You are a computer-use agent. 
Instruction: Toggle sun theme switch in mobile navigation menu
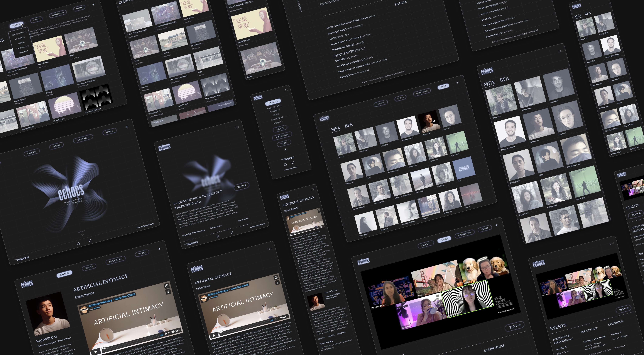point(286,150)
